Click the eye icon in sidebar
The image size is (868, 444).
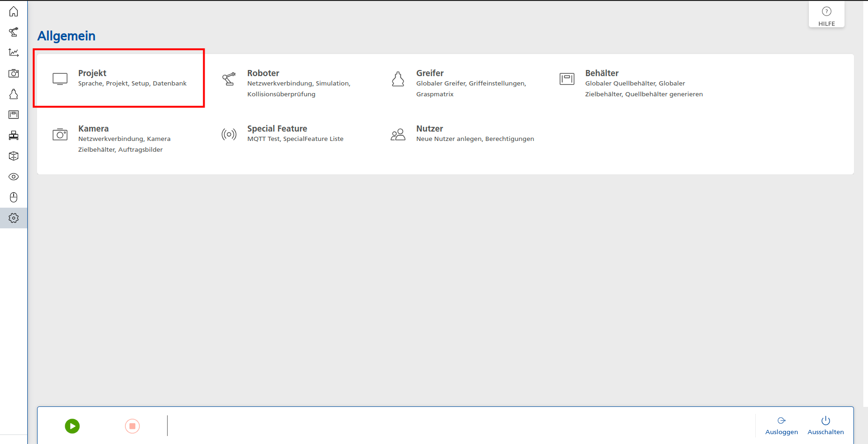(x=14, y=177)
